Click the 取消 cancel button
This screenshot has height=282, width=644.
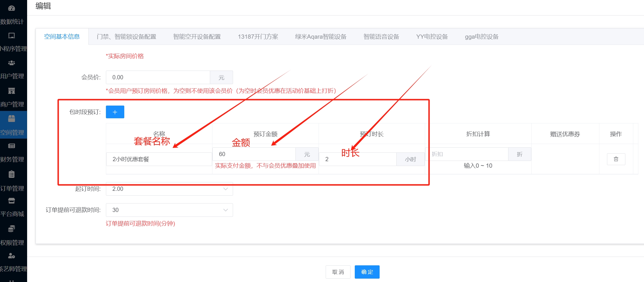point(338,272)
